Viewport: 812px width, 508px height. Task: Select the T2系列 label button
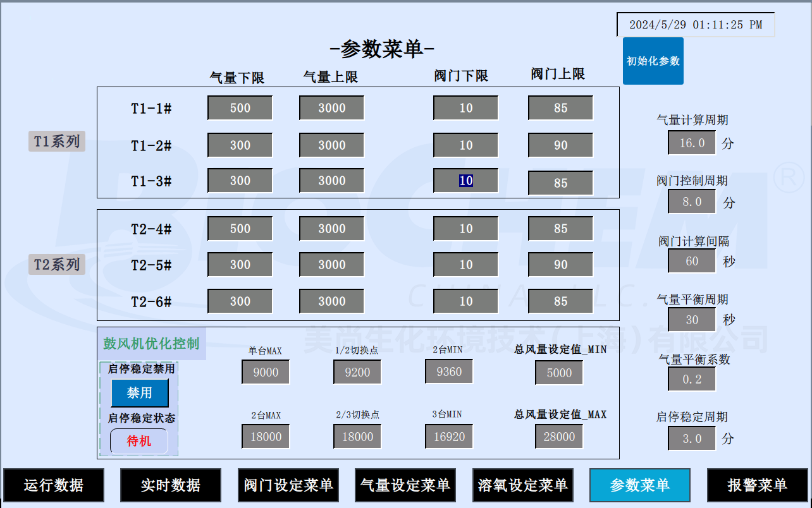coord(57,265)
